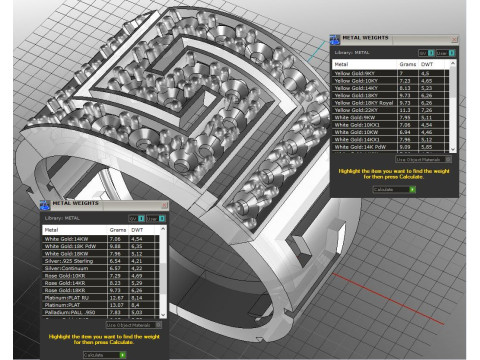Click the scroll-down arrow in the lower-left metal list

pos(163,315)
